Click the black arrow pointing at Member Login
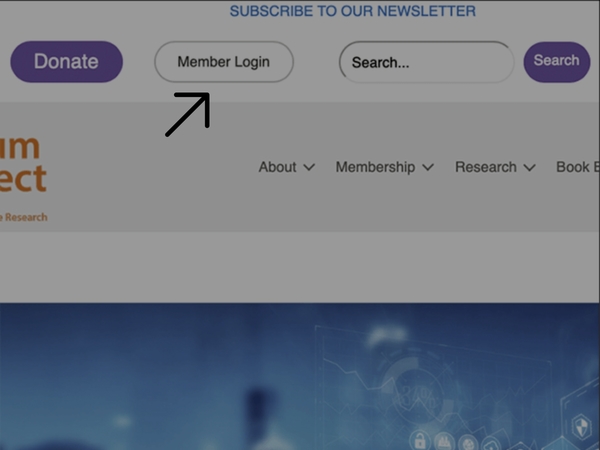600x450 pixels. coord(188,114)
